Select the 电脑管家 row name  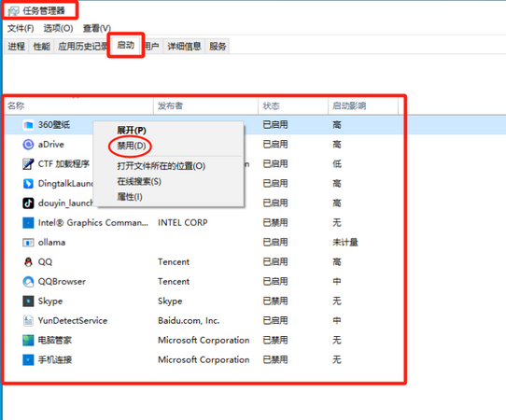click(55, 341)
